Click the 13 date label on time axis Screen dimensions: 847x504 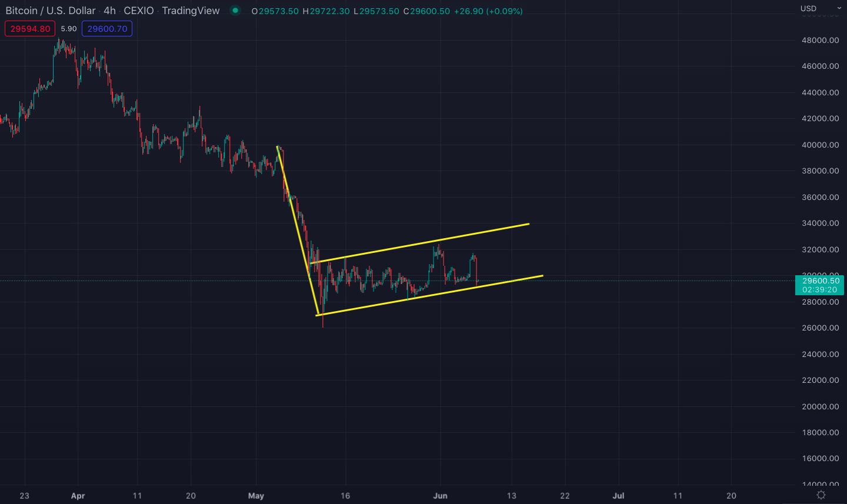tap(512, 496)
